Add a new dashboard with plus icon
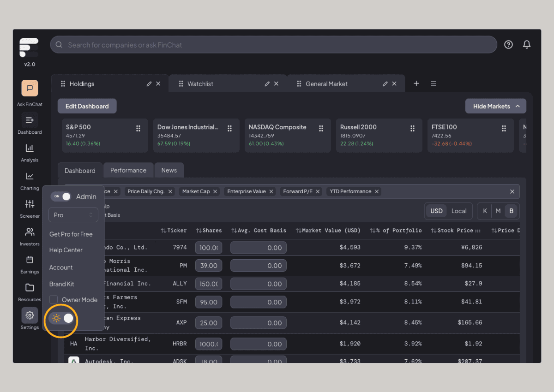554x392 pixels. [416, 83]
